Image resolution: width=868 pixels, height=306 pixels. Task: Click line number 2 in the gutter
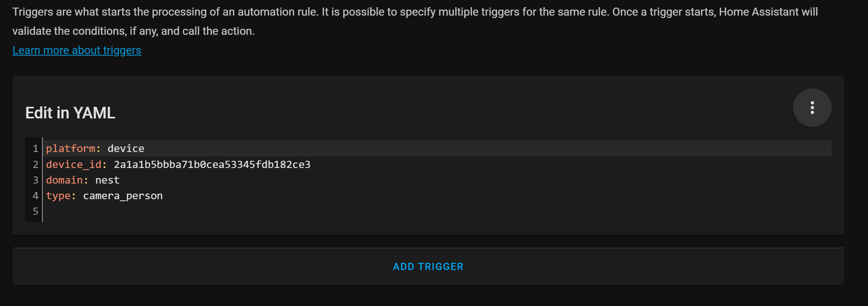click(35, 164)
